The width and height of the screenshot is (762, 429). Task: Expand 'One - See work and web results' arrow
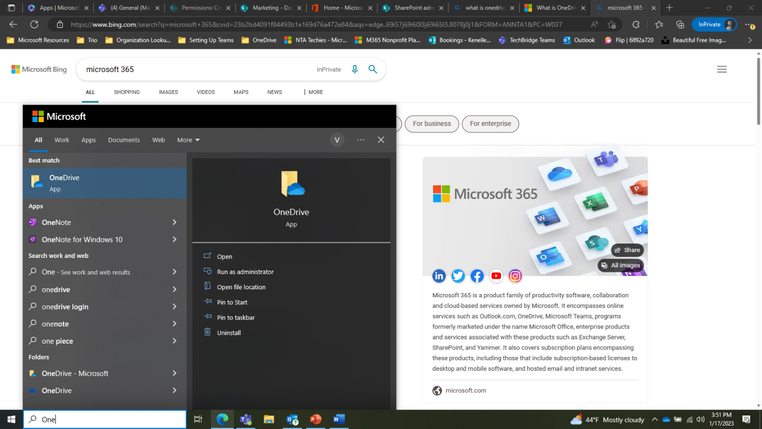click(174, 272)
